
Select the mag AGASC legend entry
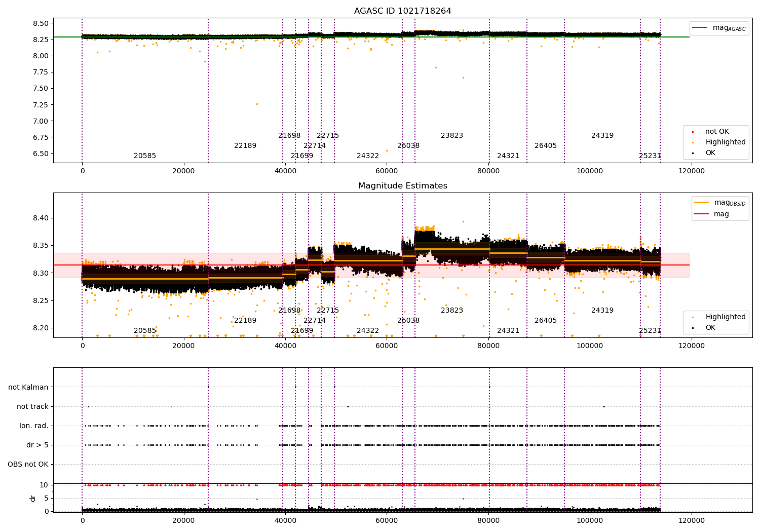pos(719,28)
